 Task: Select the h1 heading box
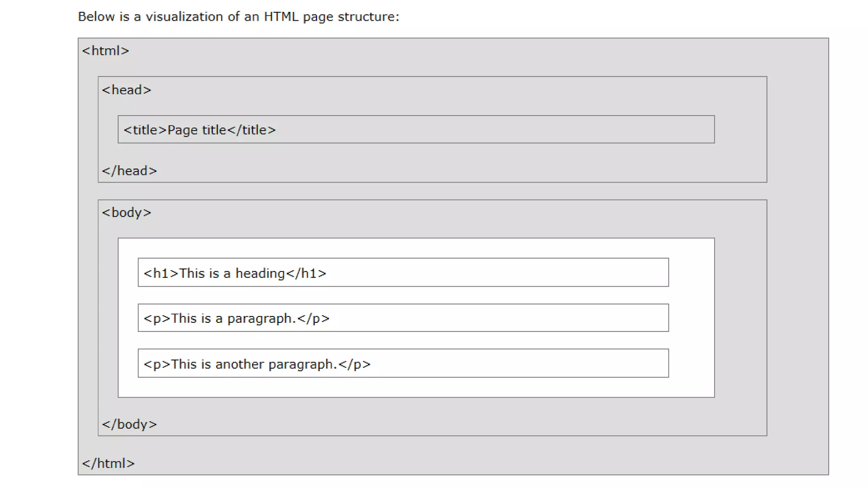pyautogui.click(x=403, y=272)
